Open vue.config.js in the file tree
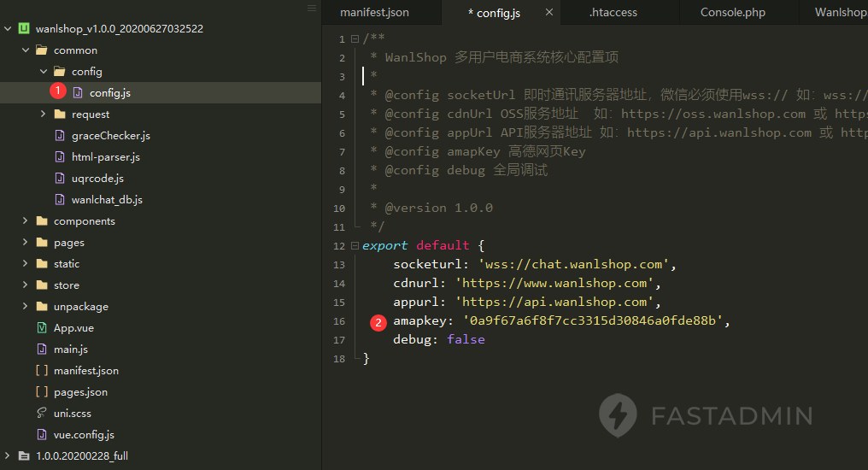Viewport: 868px width, 470px height. 84,435
